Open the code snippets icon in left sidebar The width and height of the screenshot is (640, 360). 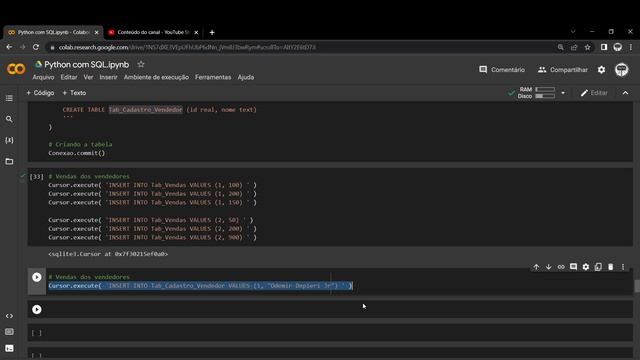click(9, 316)
